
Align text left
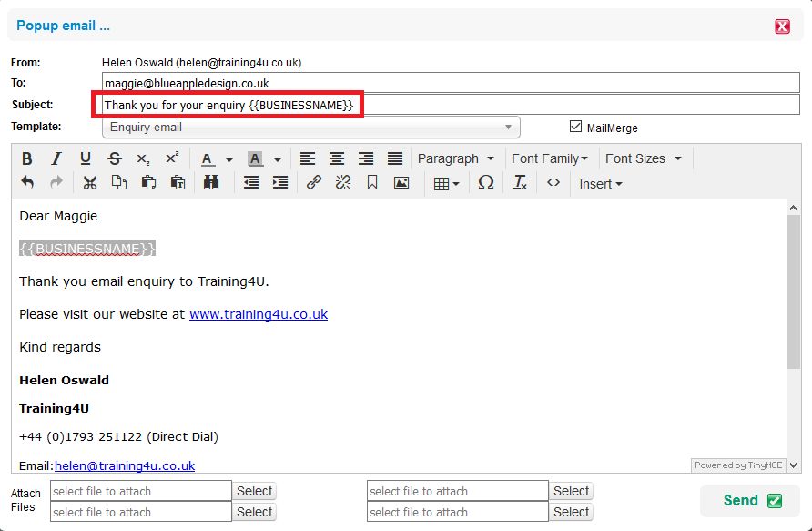click(x=308, y=158)
